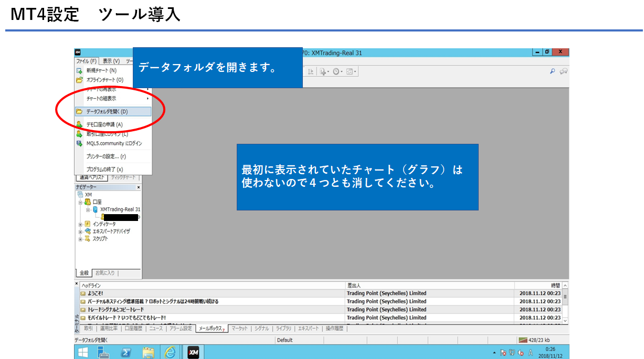The image size is (644, 359).
Task: Switch to terminal ニュース tab
Action: tap(156, 329)
